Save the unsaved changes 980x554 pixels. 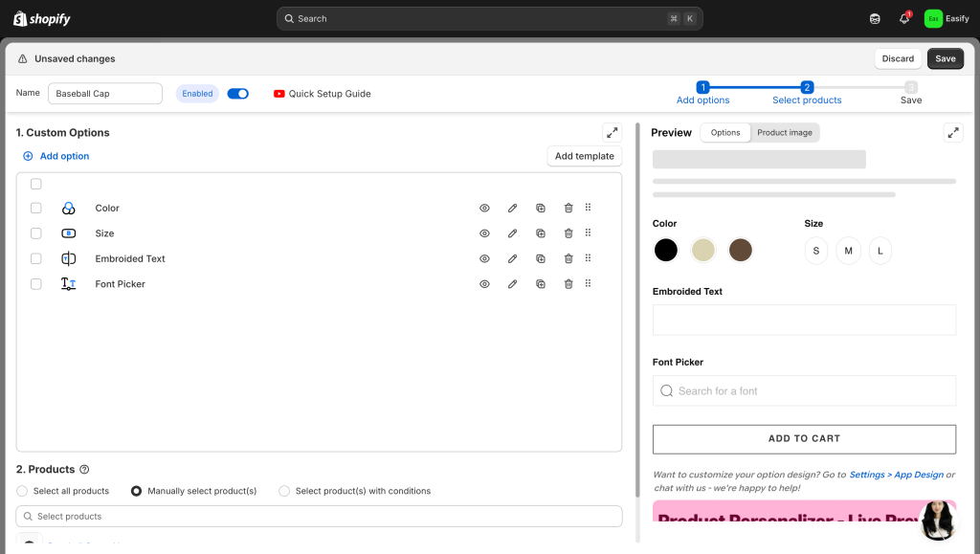[x=945, y=58]
